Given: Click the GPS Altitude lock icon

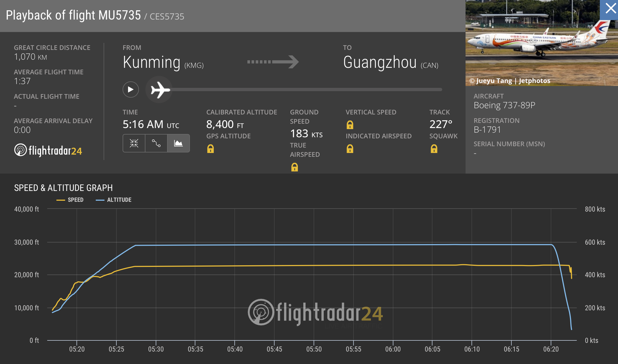Looking at the screenshot, I should pos(211,149).
